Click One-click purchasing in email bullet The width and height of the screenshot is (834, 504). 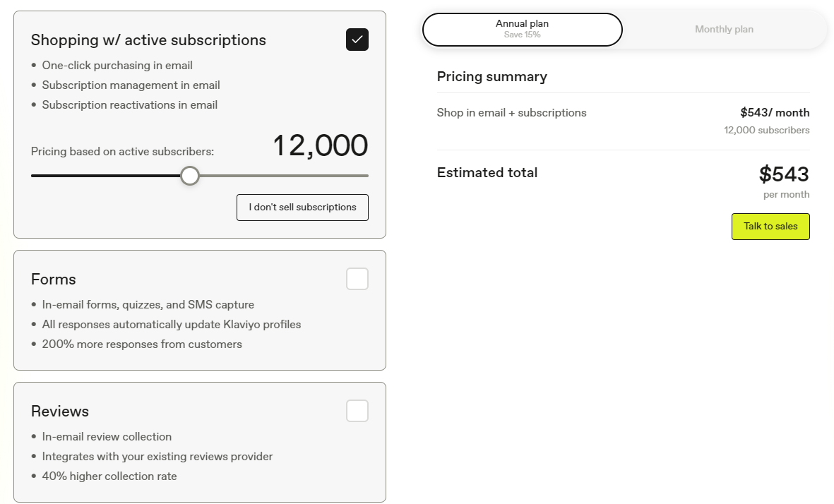(x=117, y=66)
